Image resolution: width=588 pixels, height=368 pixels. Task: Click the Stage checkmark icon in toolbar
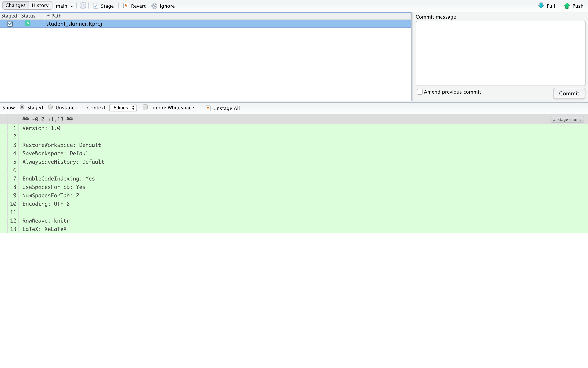[x=96, y=6]
